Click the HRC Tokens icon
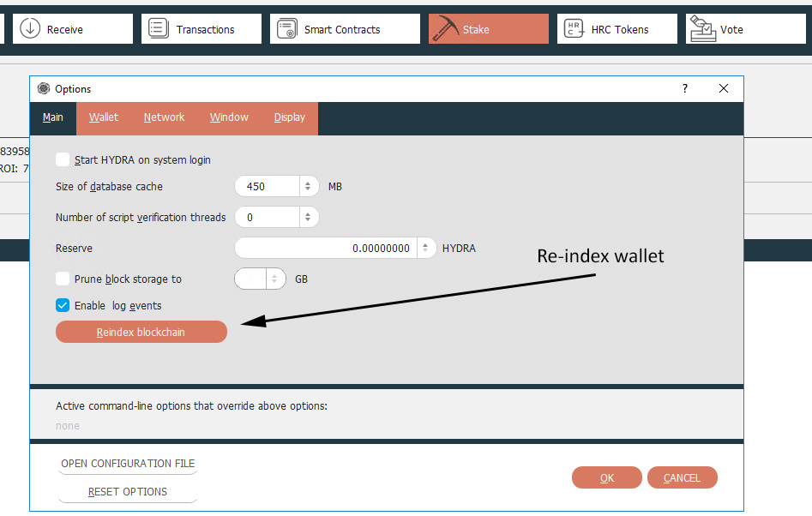 [x=574, y=28]
